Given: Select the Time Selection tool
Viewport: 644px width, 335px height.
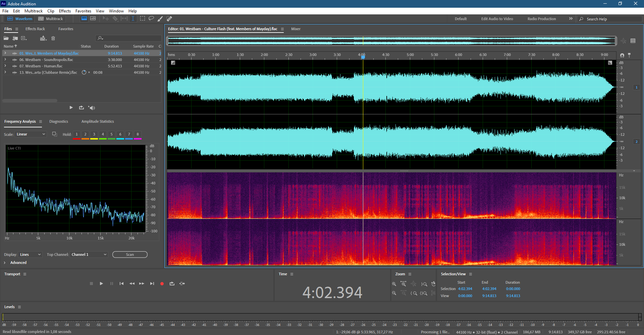Looking at the screenshot, I should (x=133, y=19).
